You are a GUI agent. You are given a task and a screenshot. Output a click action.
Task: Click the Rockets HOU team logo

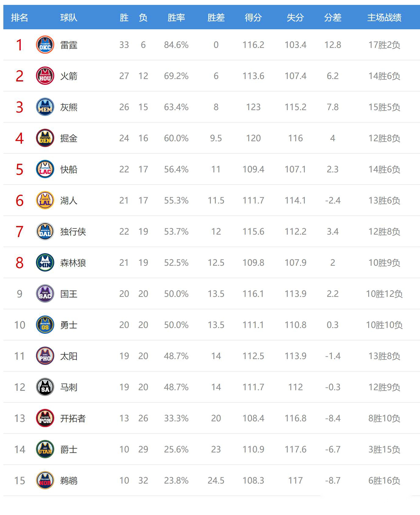click(45, 76)
